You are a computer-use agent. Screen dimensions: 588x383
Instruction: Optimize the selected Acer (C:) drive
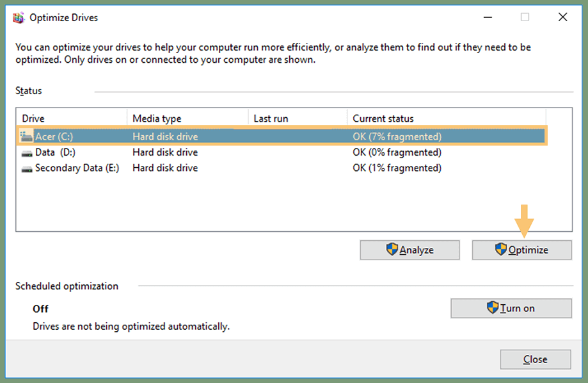[x=521, y=250]
